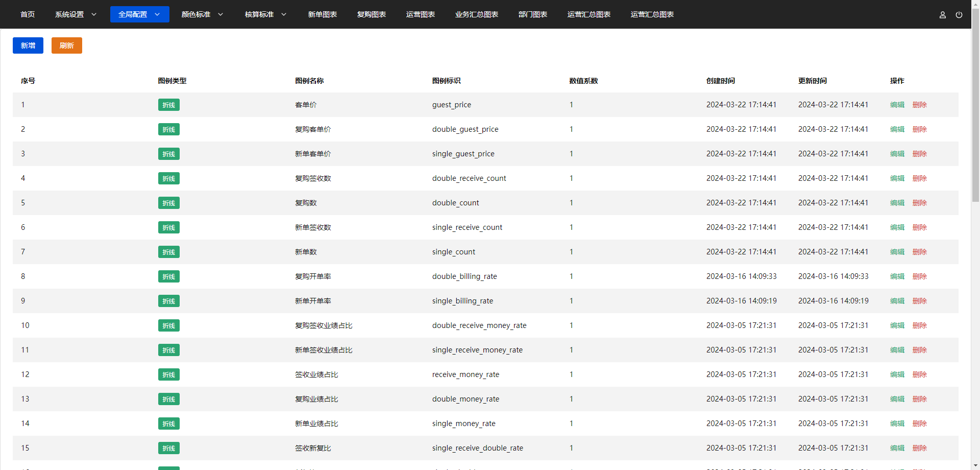
Task: Delete the single_receive_count row
Action: point(920,227)
